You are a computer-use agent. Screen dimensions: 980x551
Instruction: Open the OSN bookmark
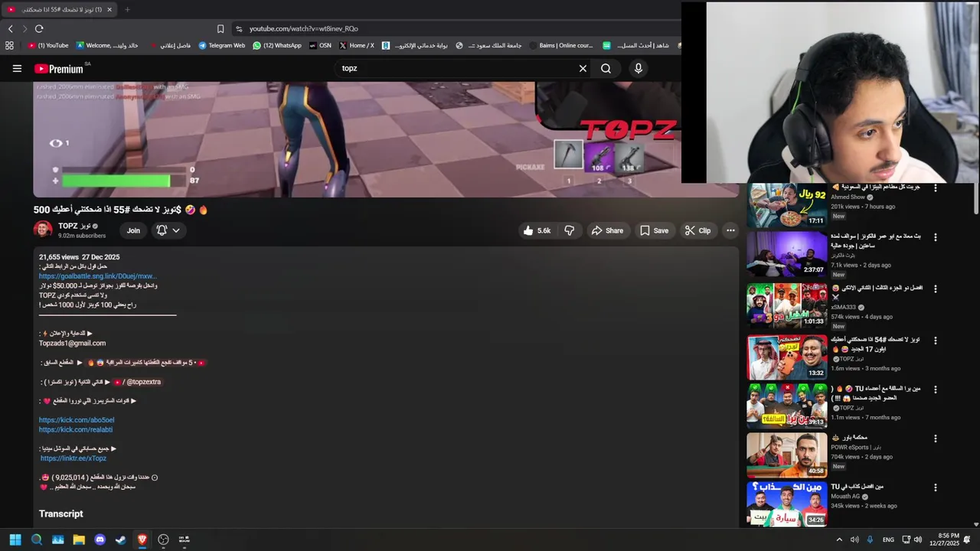321,45
